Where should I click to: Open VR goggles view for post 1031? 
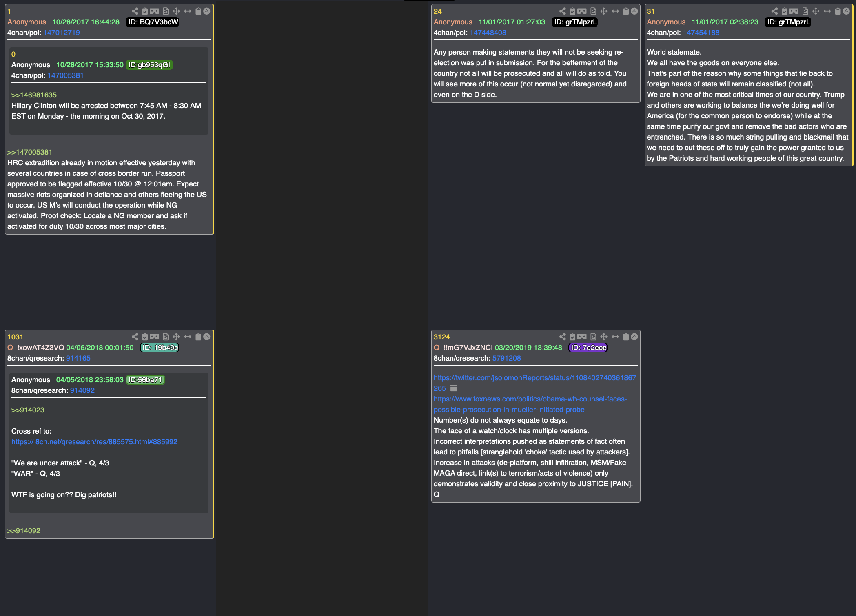click(x=154, y=337)
